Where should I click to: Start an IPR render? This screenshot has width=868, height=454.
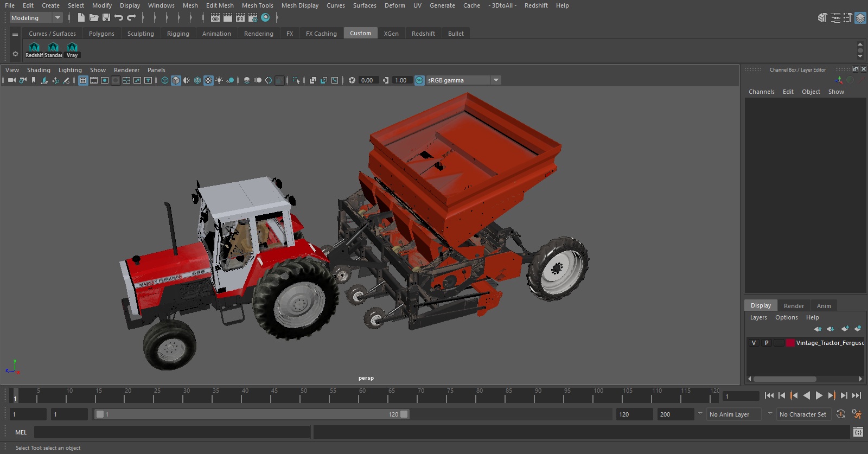[240, 18]
